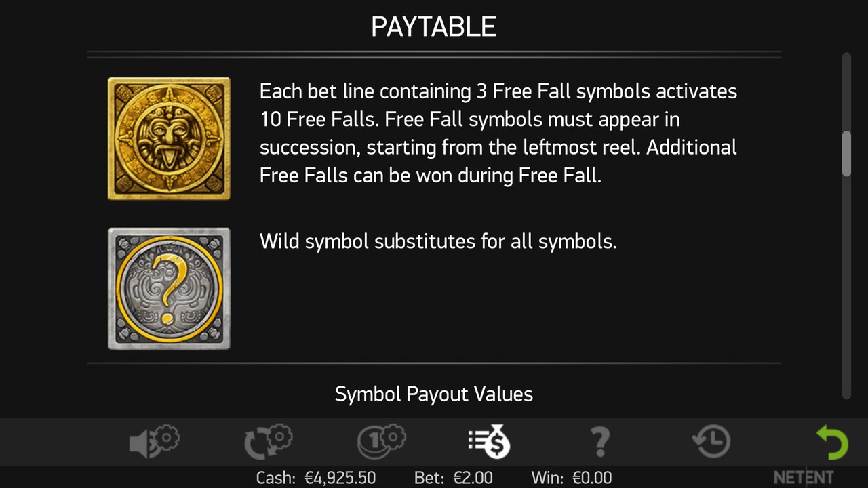This screenshot has width=868, height=488.
Task: Click the PAYTABLE title heading
Action: pyautogui.click(x=434, y=26)
